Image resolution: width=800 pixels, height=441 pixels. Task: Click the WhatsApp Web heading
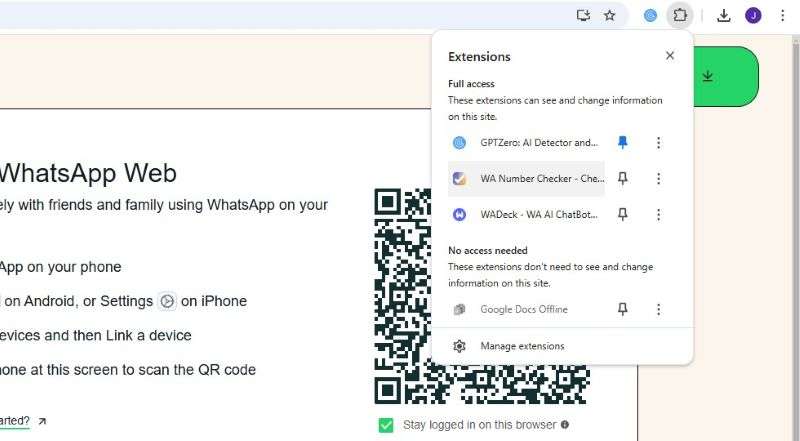pyautogui.click(x=88, y=173)
